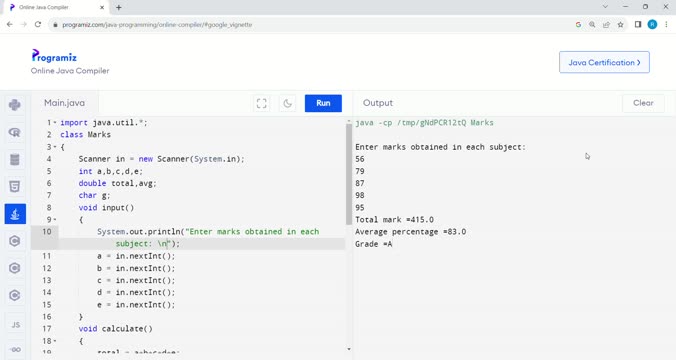Select the R language sidebar icon
Image resolution: width=676 pixels, height=360 pixels.
tap(15, 132)
